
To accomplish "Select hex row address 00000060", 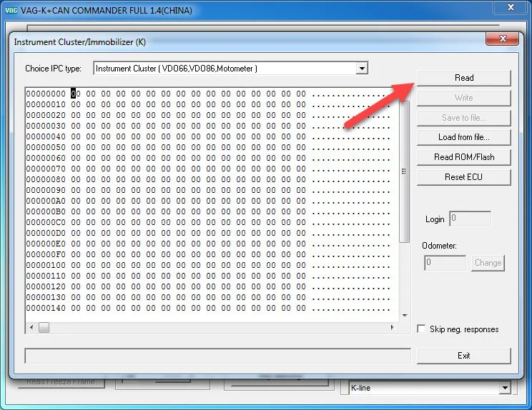I will (x=46, y=158).
